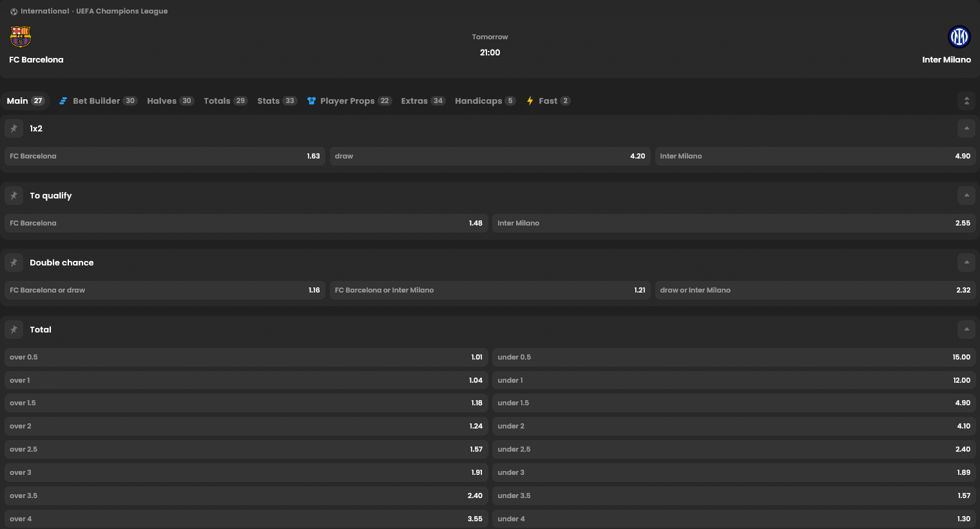Click the Inter Milano team name header

[x=946, y=60]
